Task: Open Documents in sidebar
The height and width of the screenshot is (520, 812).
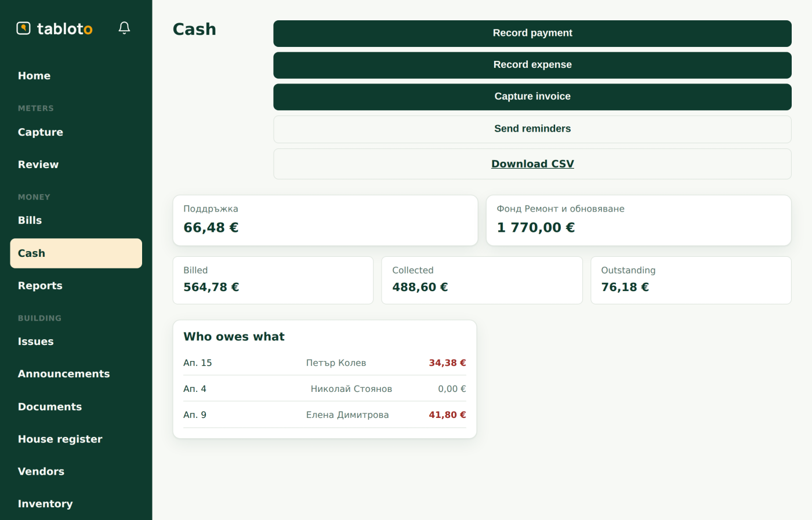Action: point(76,407)
